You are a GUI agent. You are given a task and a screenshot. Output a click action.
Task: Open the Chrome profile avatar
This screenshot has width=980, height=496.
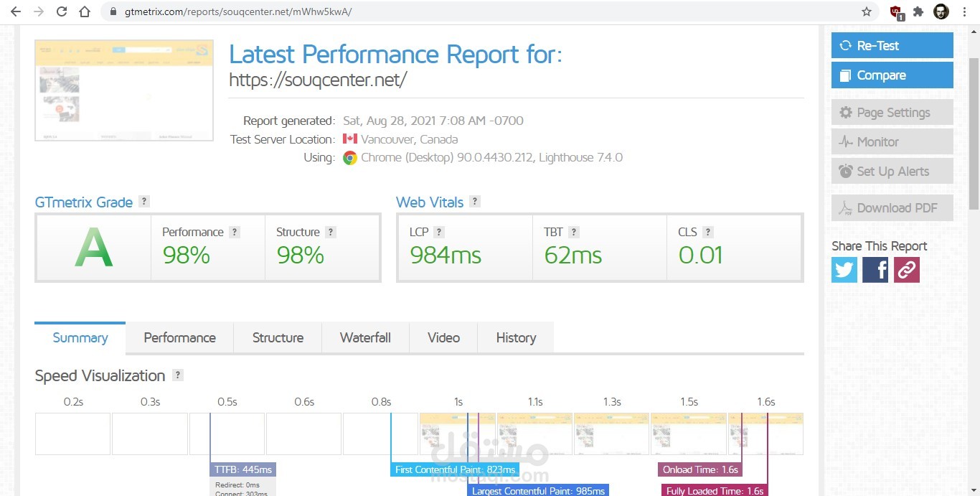click(941, 11)
